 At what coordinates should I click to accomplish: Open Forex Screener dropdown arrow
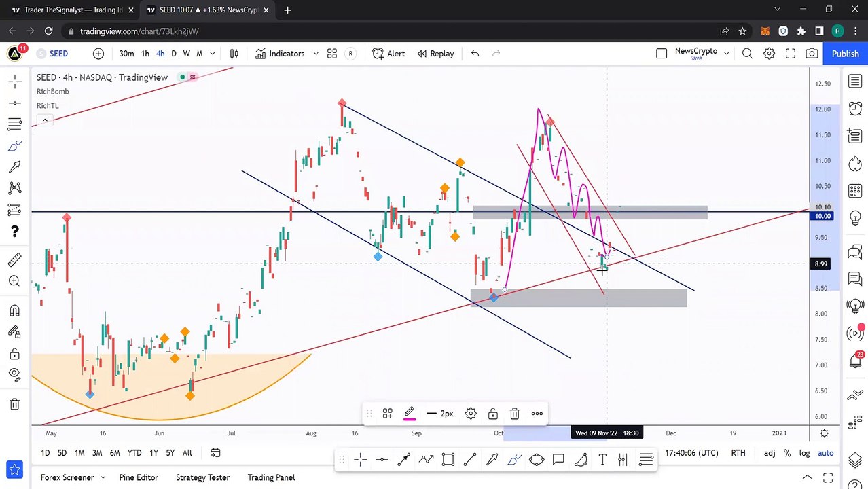click(x=103, y=477)
